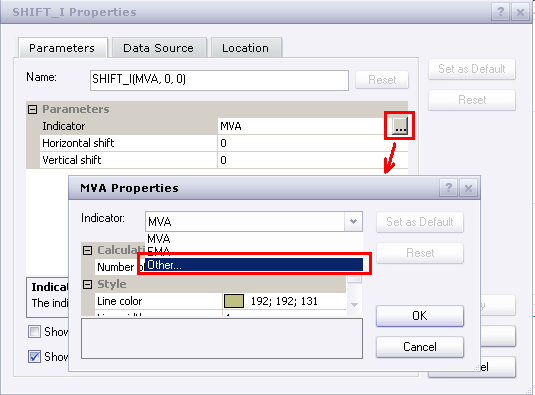
Task: Click the Line color swatch
Action: pyautogui.click(x=234, y=301)
